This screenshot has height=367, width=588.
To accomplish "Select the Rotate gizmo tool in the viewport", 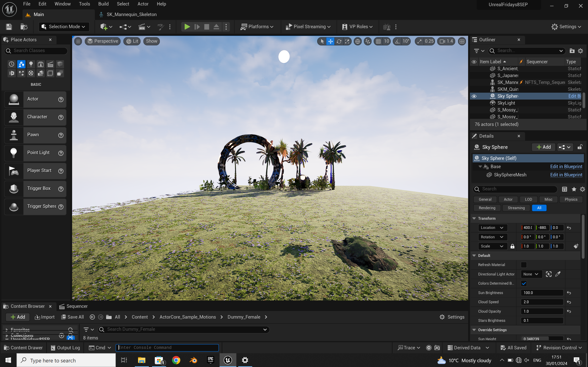I will click(x=339, y=41).
